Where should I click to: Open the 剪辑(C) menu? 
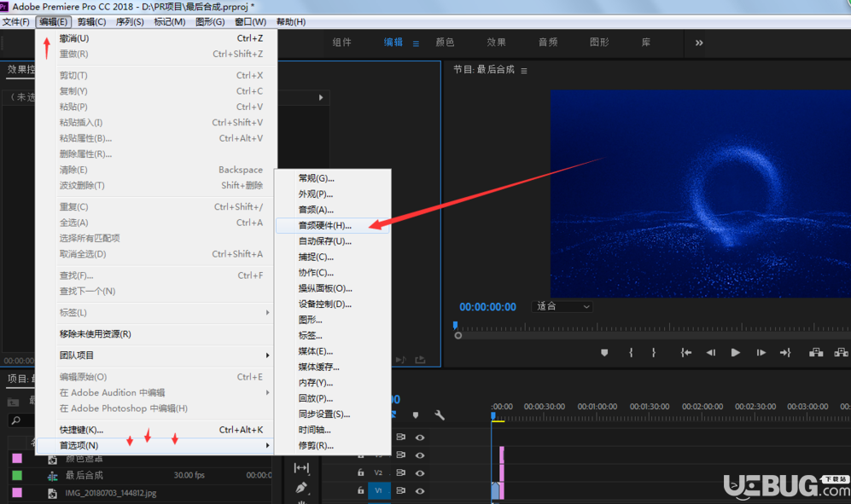(x=91, y=21)
